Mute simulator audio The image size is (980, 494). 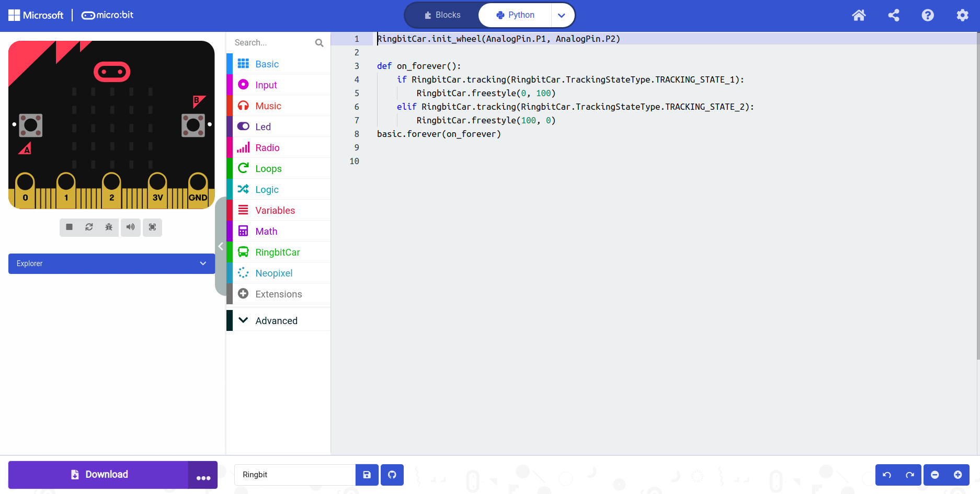[x=131, y=227]
